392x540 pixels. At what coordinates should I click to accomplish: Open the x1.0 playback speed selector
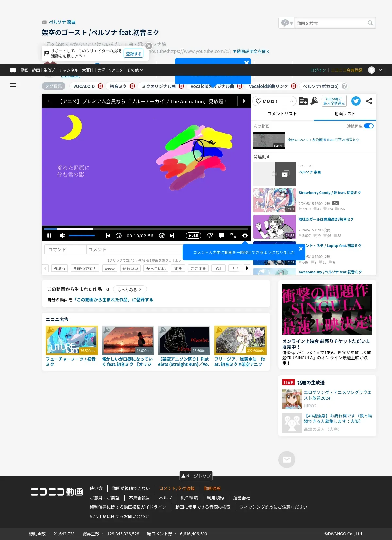click(x=193, y=236)
